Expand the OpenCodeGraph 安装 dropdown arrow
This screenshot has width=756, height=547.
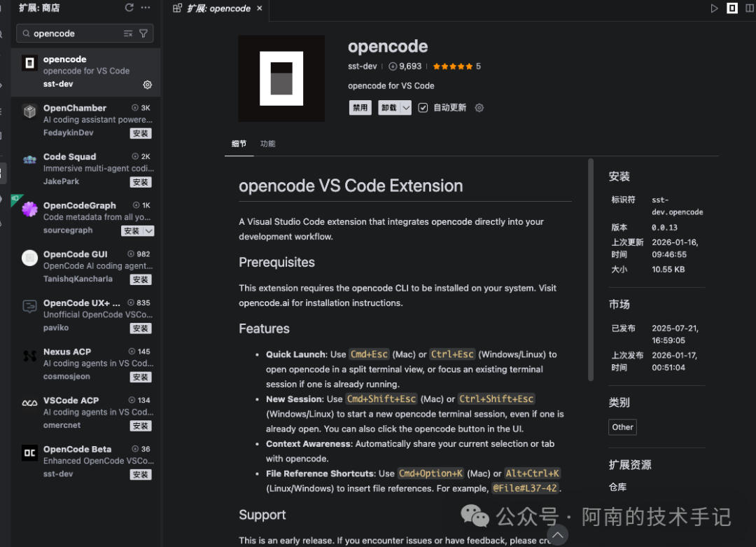coord(147,230)
